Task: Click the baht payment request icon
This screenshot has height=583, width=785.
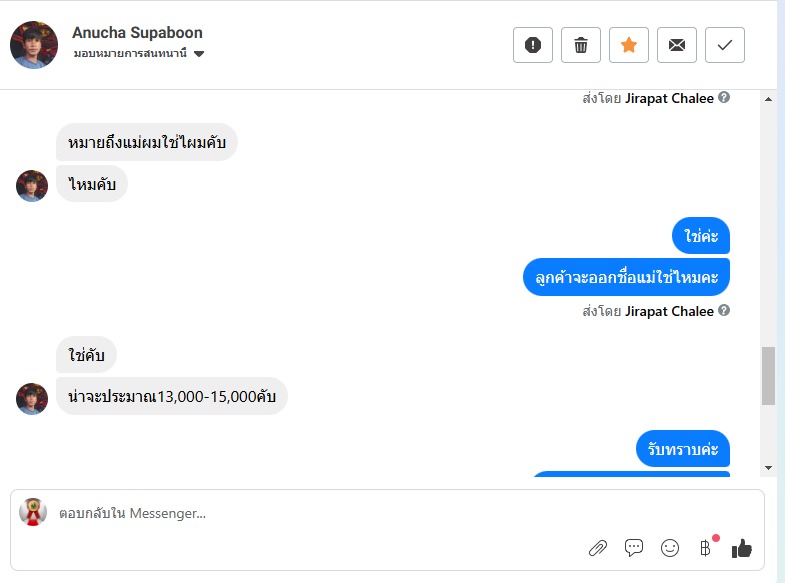Action: (x=705, y=547)
